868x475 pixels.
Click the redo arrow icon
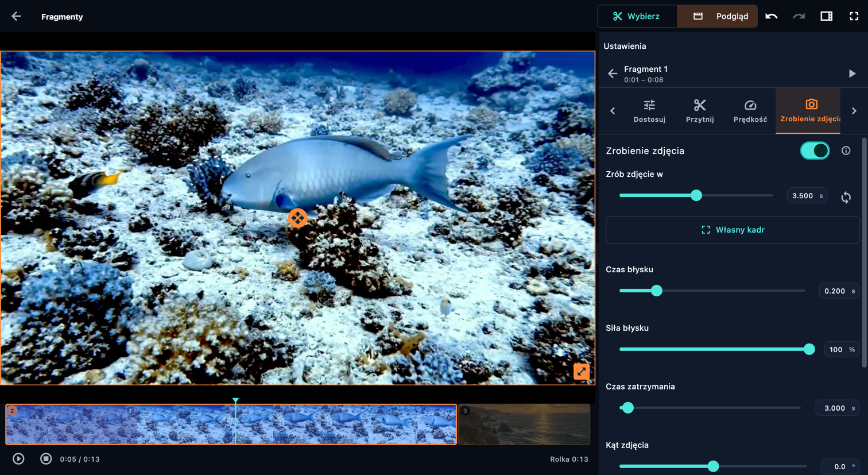tap(799, 16)
